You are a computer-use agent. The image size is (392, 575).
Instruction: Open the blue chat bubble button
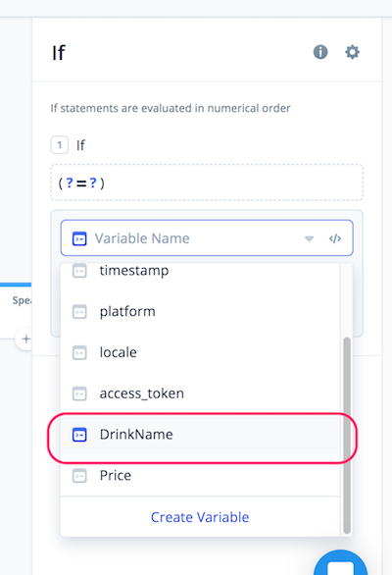pos(341,562)
